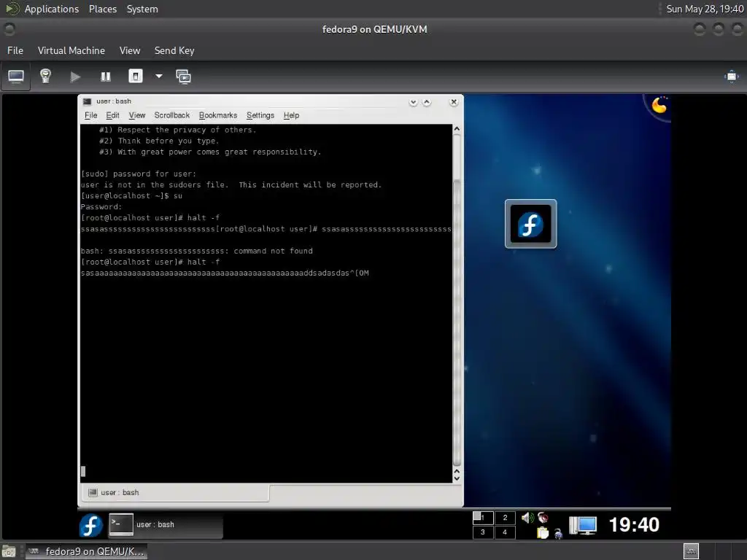Screen dimensions: 747x560
Task: Shut down the virtual machine
Action: 135,76
